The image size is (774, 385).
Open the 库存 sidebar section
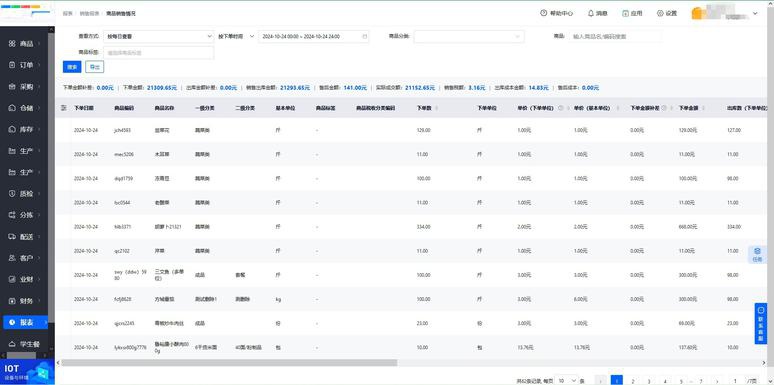coord(24,129)
